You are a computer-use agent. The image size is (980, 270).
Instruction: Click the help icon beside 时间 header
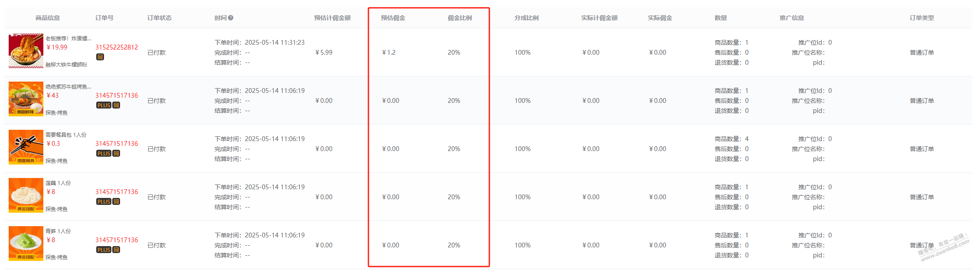coord(231,18)
